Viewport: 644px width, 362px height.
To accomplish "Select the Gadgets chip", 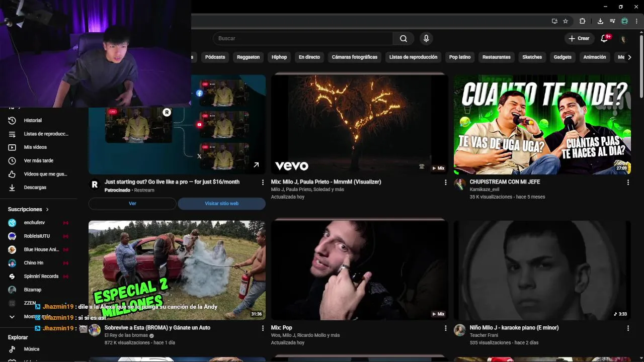I will tap(562, 57).
